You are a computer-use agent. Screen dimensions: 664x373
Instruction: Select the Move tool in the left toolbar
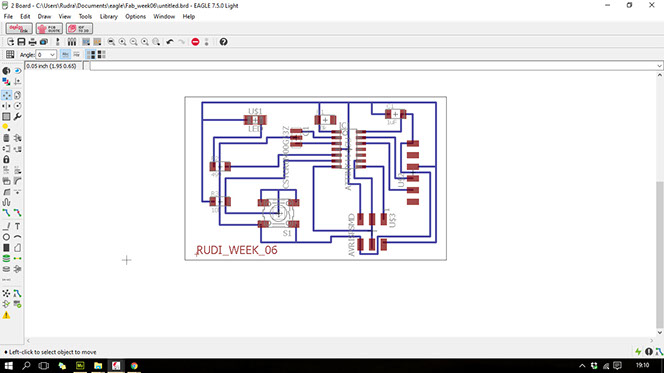coord(6,95)
